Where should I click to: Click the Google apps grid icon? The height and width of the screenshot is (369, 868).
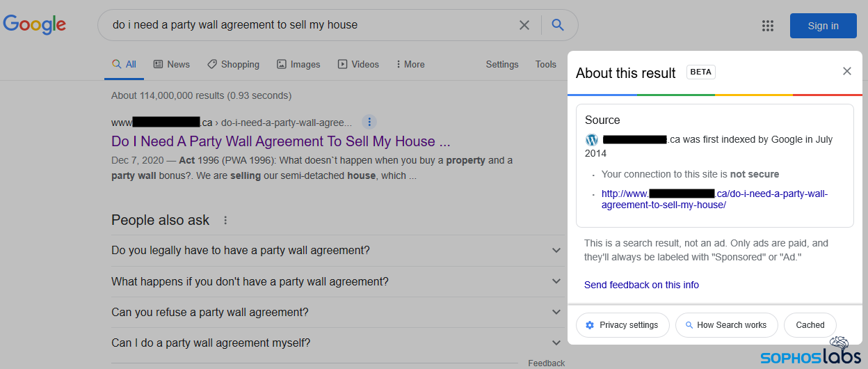coord(768,26)
